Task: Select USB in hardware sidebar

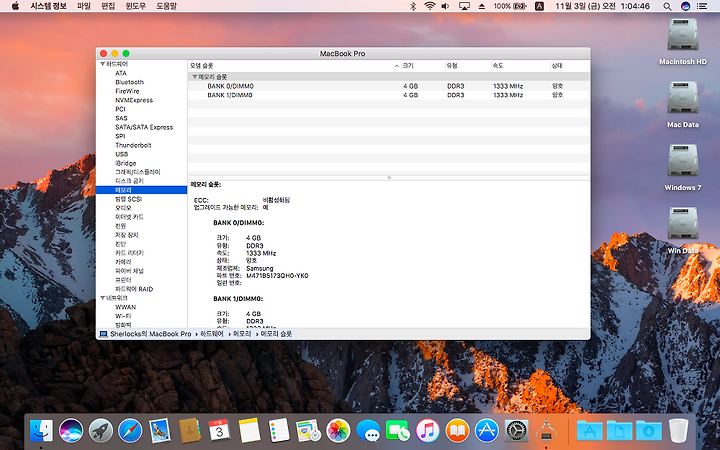Action: coord(122,154)
